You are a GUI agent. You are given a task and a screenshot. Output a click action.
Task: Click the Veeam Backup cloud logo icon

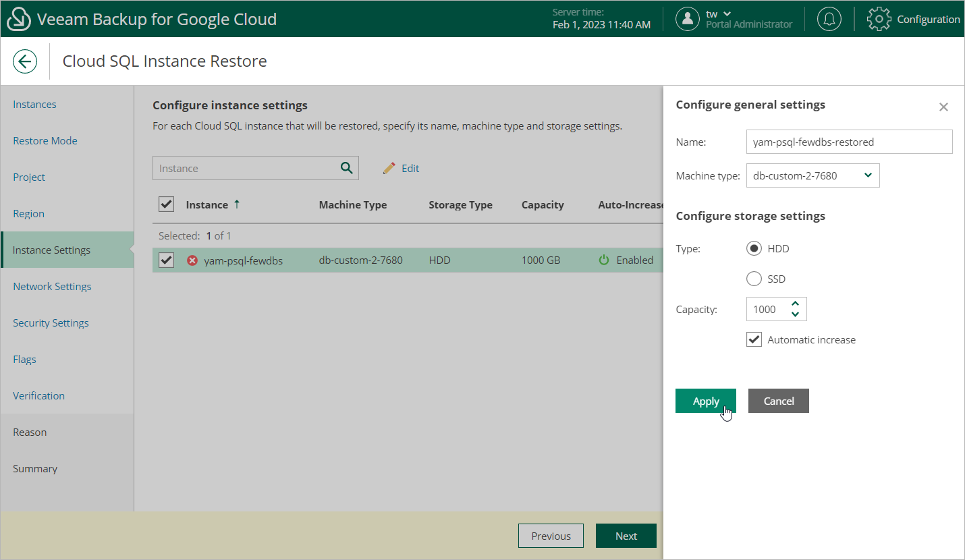coord(20,19)
